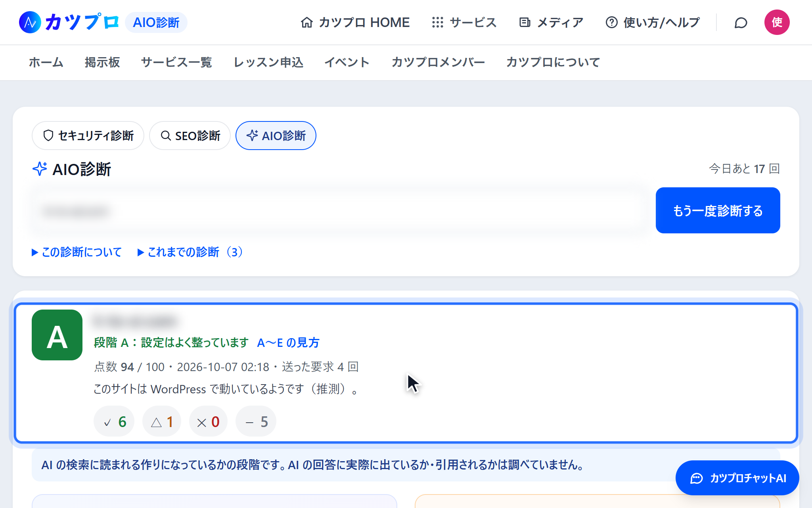Click the triangle 1 warning chip
This screenshot has height=508, width=812.
pos(162,421)
